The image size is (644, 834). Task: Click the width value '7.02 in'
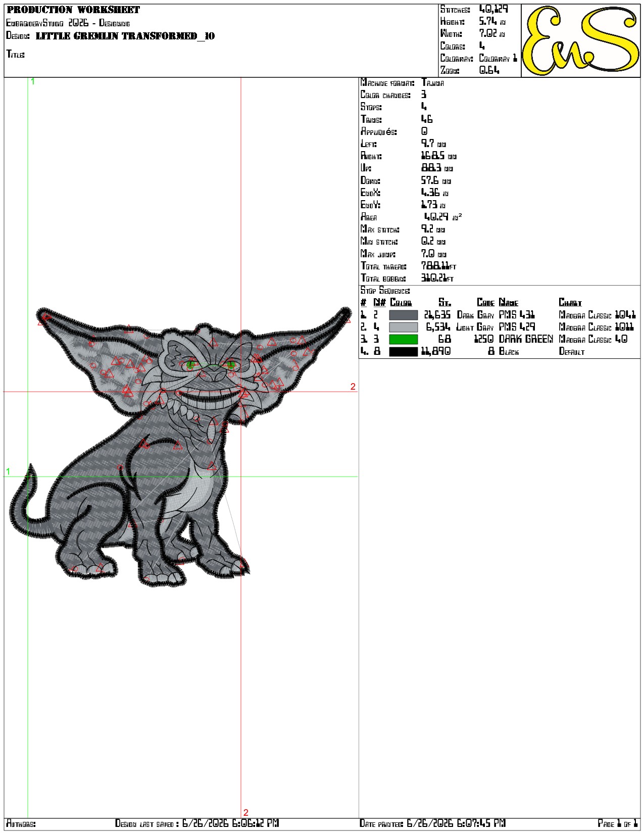[492, 34]
